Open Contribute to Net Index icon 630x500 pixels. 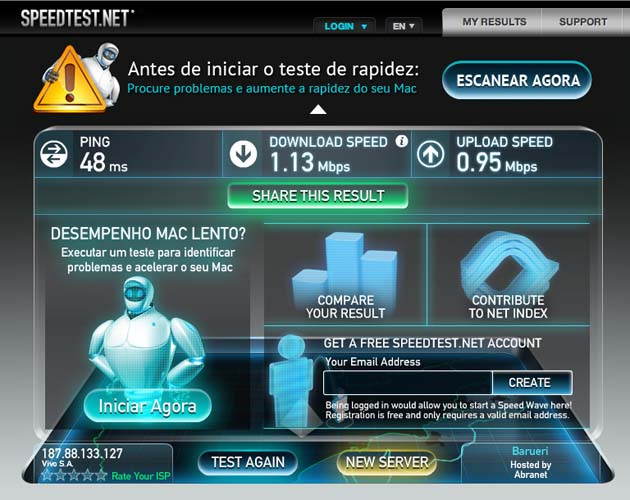tap(508, 275)
